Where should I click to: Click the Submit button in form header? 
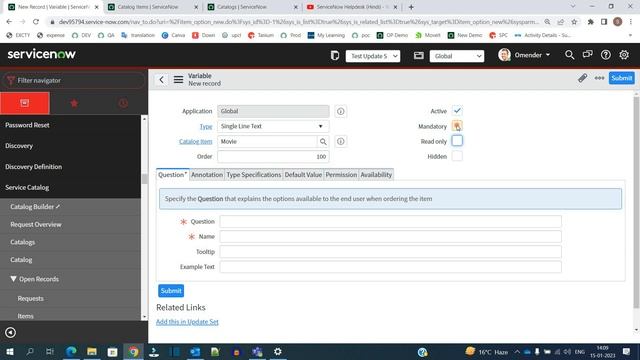coord(621,78)
